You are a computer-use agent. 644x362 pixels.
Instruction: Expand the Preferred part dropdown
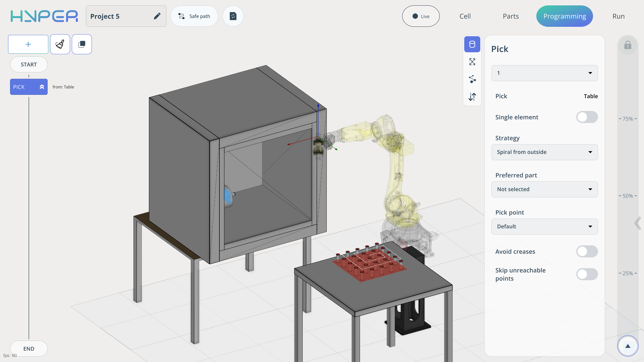coord(544,189)
